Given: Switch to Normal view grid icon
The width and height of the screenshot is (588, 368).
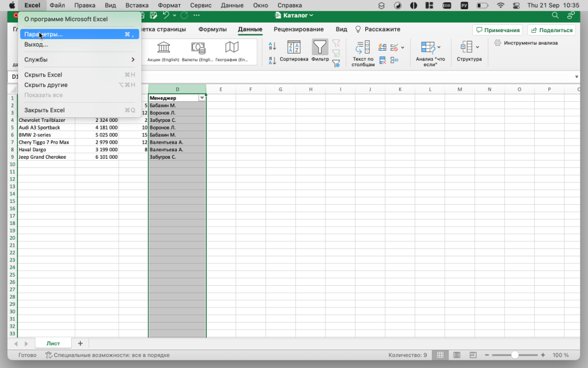Looking at the screenshot, I should coord(440,355).
